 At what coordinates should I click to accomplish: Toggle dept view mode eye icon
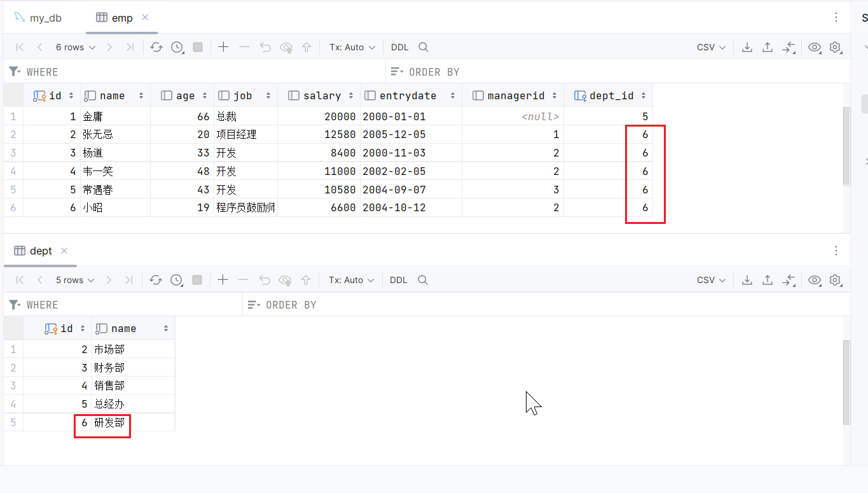[815, 280]
